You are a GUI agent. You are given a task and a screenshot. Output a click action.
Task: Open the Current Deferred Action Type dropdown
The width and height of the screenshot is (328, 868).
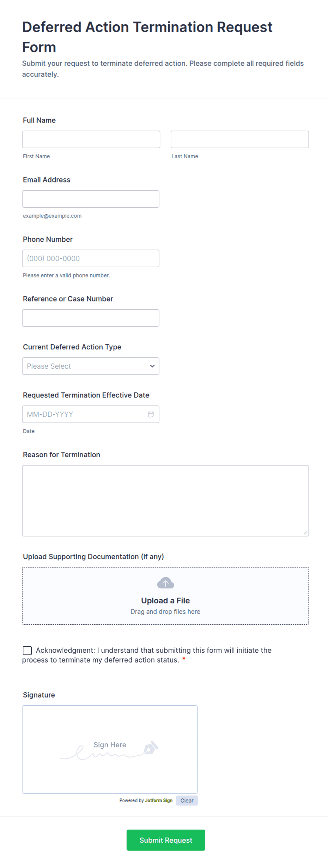(91, 366)
